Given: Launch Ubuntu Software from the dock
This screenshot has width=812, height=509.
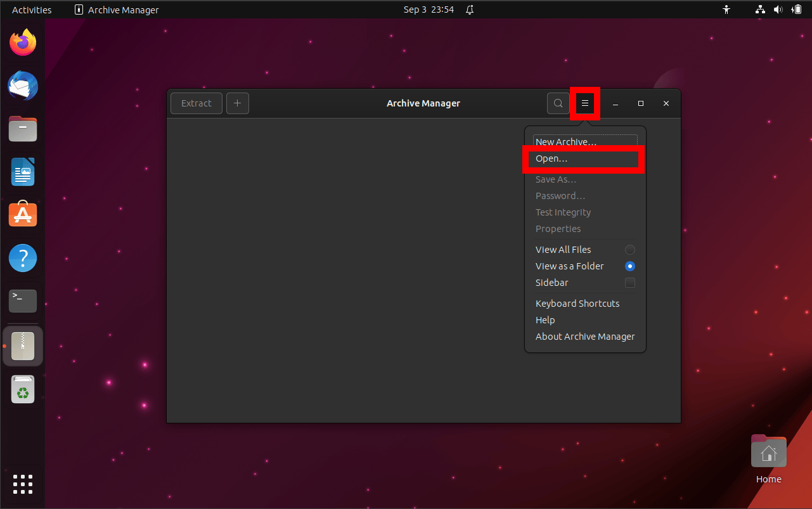Looking at the screenshot, I should (x=22, y=214).
